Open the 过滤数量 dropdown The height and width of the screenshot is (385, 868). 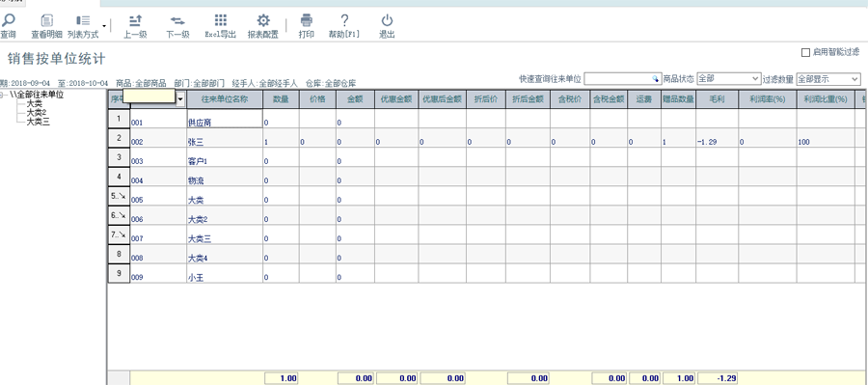click(x=827, y=79)
